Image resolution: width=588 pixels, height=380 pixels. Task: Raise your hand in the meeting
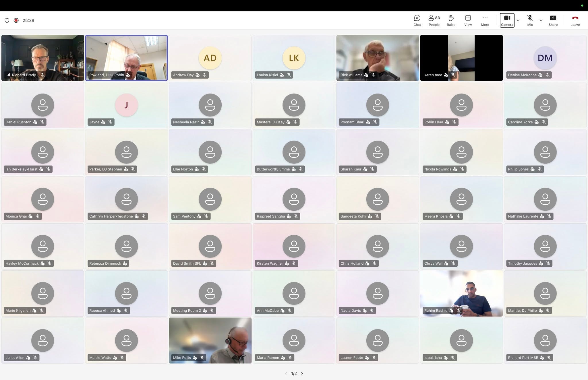451,21
